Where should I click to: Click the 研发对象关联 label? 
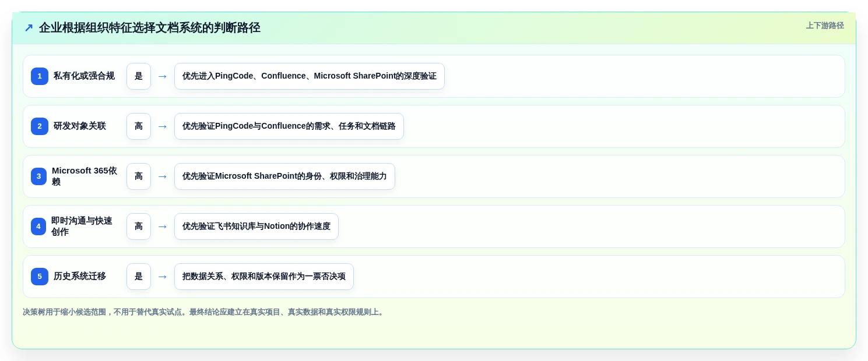[80, 126]
